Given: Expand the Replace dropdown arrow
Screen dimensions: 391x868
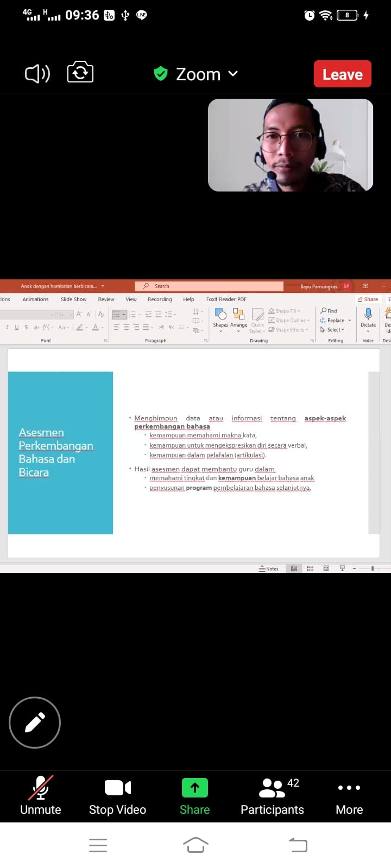Looking at the screenshot, I should pos(349,321).
